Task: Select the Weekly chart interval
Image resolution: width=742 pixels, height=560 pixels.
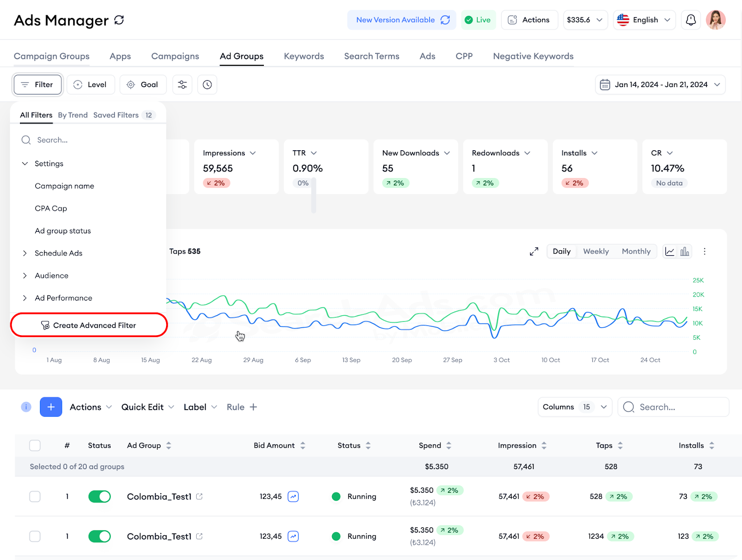Action: [x=595, y=251]
